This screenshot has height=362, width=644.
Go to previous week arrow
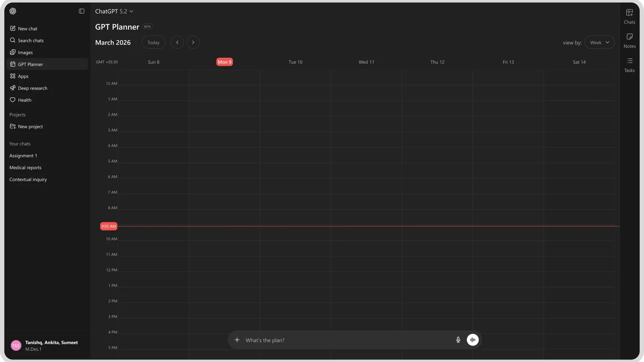[x=177, y=43]
